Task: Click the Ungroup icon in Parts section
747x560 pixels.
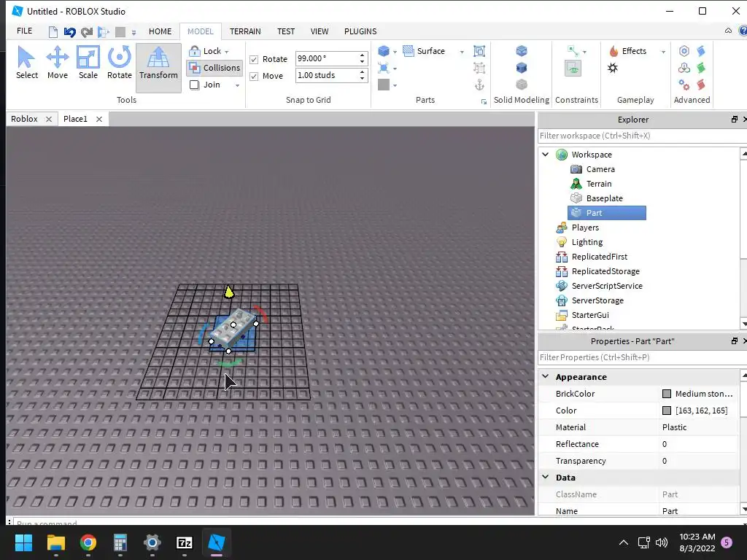Action: point(479,68)
